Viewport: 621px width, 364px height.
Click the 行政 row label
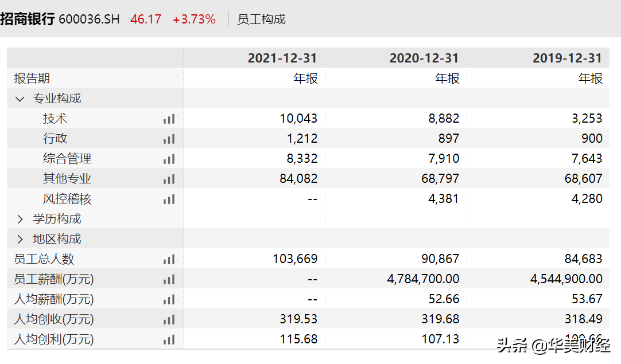click(55, 139)
